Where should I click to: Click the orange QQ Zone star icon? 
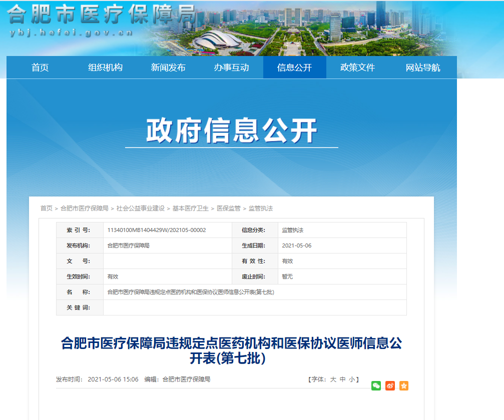[x=404, y=385]
